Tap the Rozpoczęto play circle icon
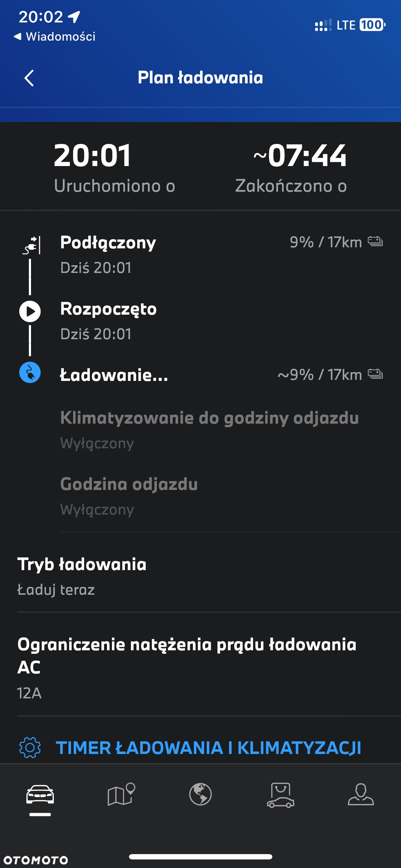The image size is (401, 868). coord(30,311)
